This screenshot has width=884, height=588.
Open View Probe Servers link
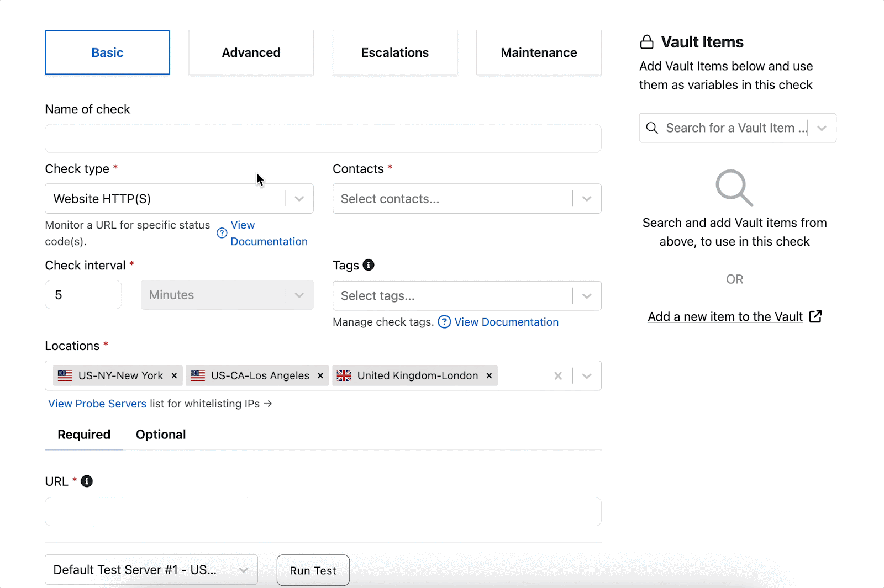click(97, 404)
